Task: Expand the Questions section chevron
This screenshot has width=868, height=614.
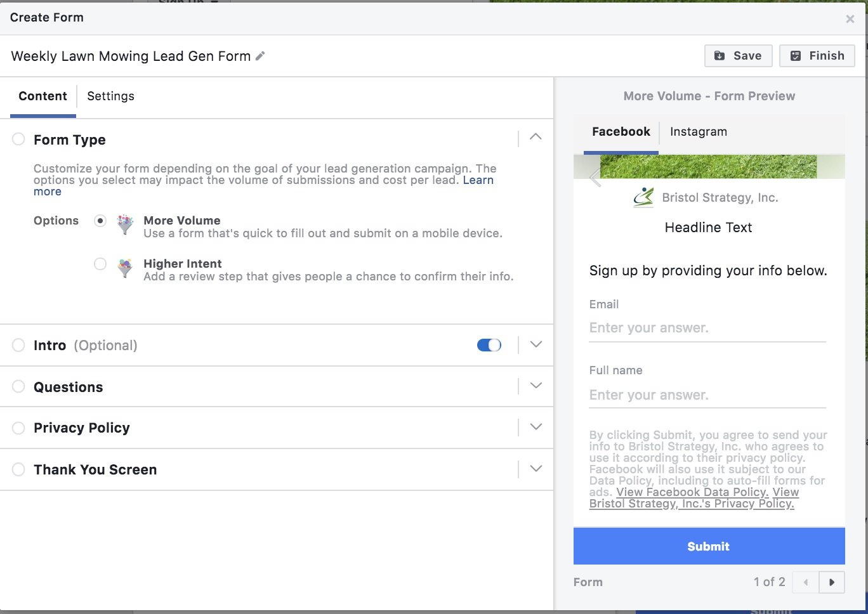Action: (536, 386)
